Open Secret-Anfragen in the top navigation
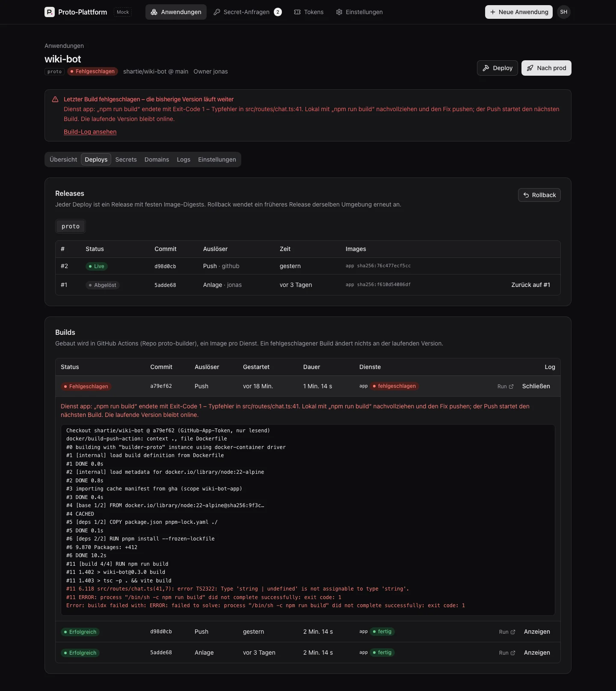The height and width of the screenshot is (691, 616). (248, 12)
